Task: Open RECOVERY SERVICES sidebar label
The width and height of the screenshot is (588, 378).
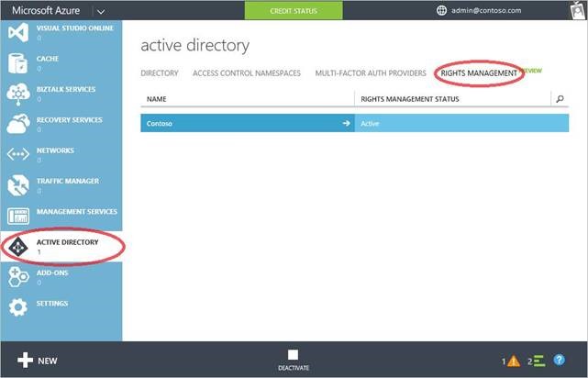Action: click(70, 120)
